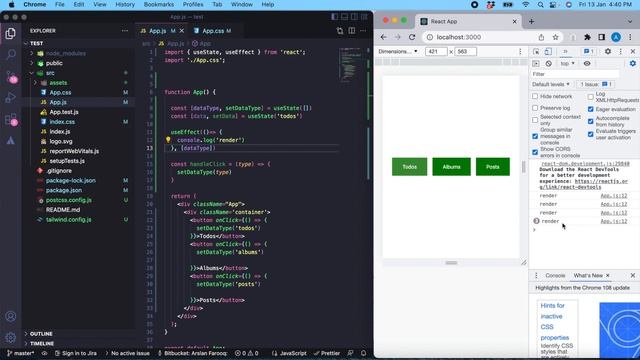Viewport: 640px width, 360px height.
Task: Open the Search view in VS Code activity bar
Action: [x=11, y=55]
